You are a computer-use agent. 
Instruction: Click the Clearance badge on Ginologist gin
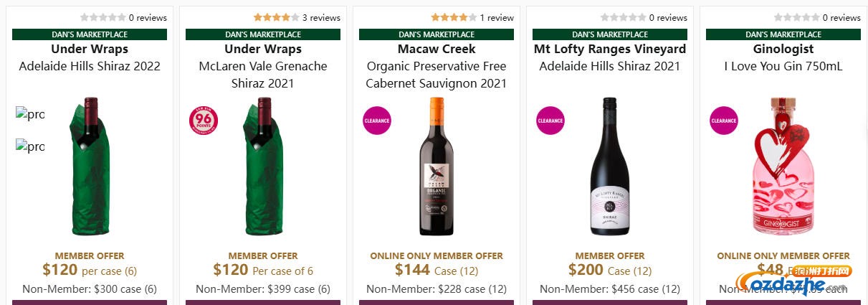click(724, 121)
